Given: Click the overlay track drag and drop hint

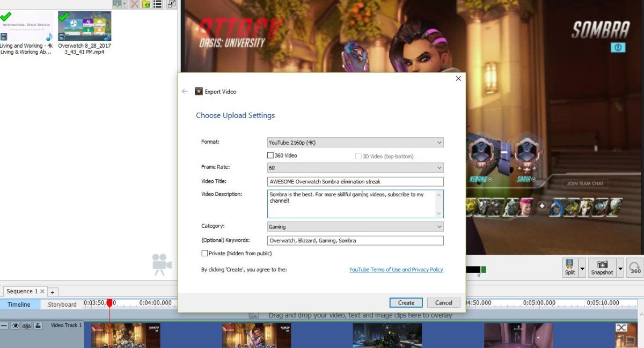Looking at the screenshot, I should pyautogui.click(x=360, y=315).
